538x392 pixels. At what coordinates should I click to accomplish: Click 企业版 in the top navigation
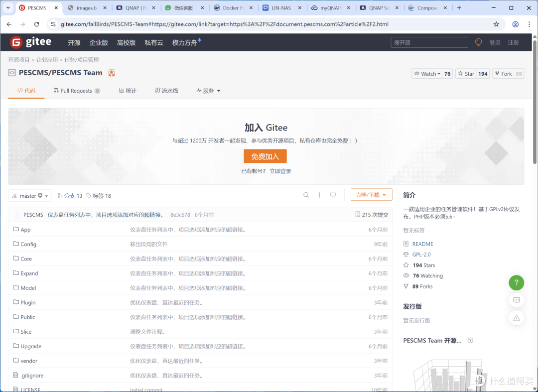click(x=99, y=42)
